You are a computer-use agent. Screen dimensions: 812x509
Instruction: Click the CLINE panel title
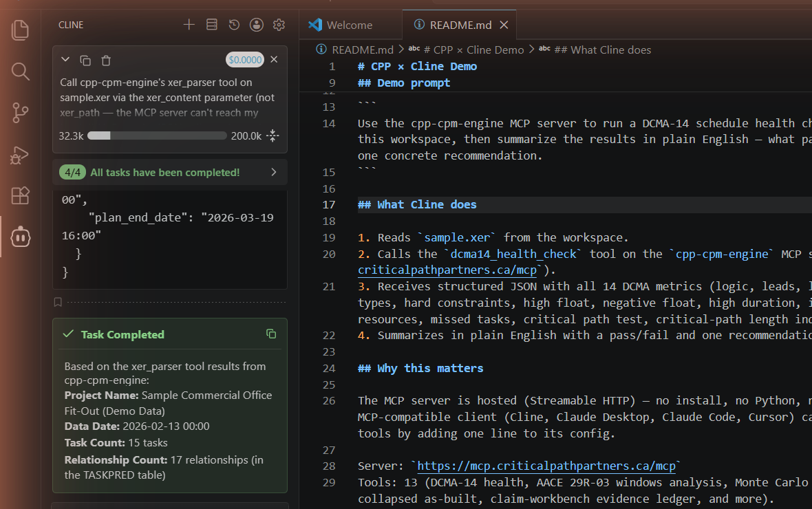[71, 25]
